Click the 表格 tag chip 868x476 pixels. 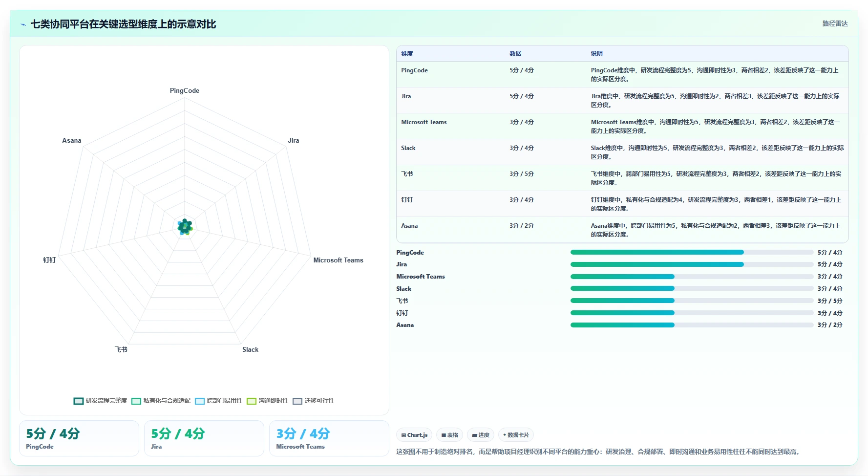point(449,435)
